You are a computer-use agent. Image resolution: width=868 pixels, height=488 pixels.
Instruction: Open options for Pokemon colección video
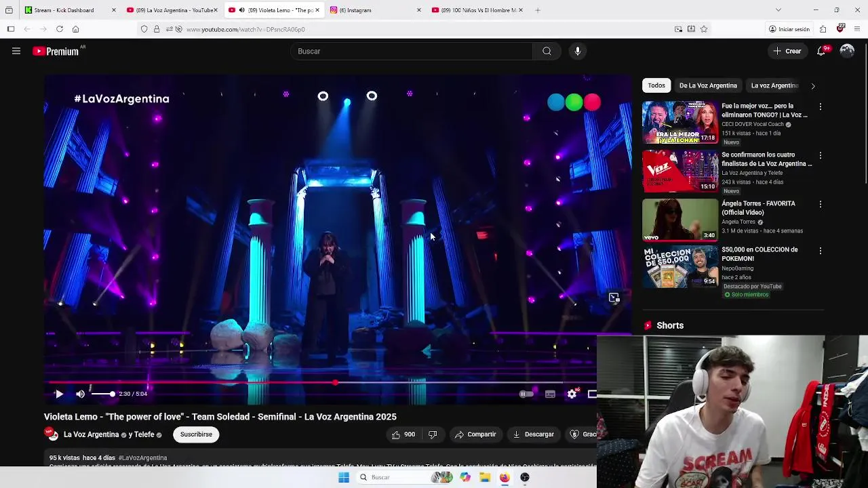click(821, 251)
